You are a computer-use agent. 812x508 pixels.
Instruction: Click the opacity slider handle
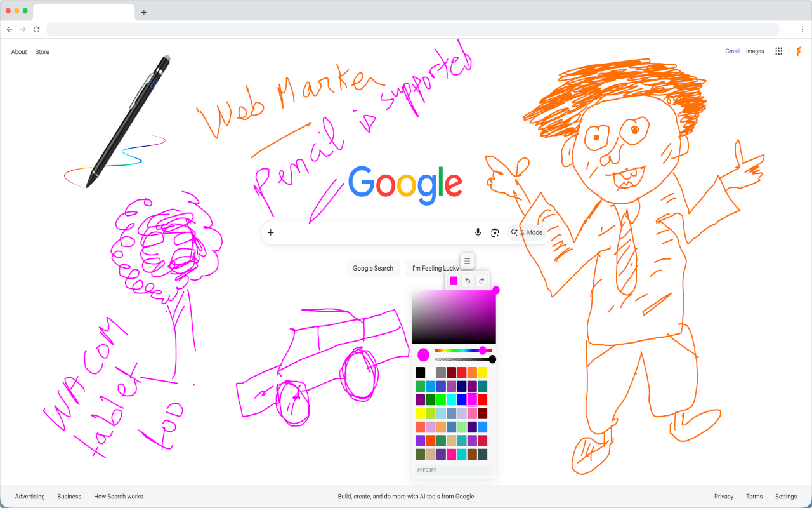[x=492, y=359]
